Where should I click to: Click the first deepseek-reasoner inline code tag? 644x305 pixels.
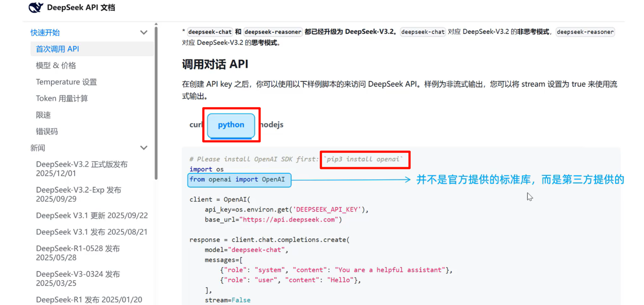click(x=273, y=32)
